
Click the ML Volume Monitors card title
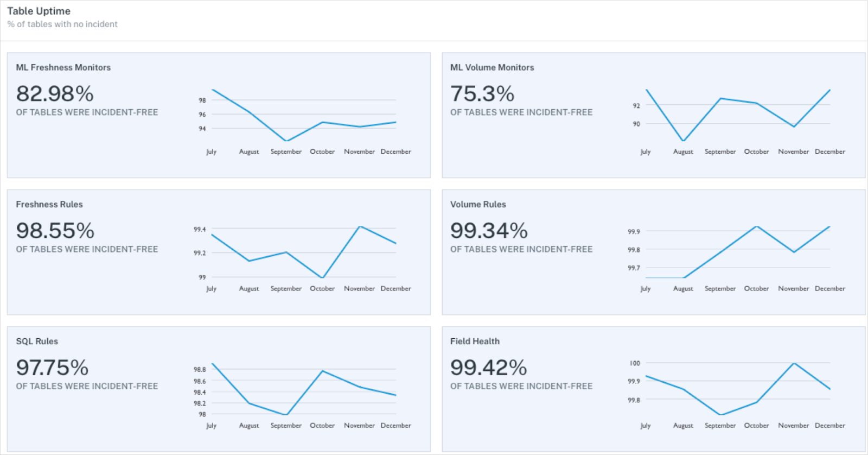point(492,67)
